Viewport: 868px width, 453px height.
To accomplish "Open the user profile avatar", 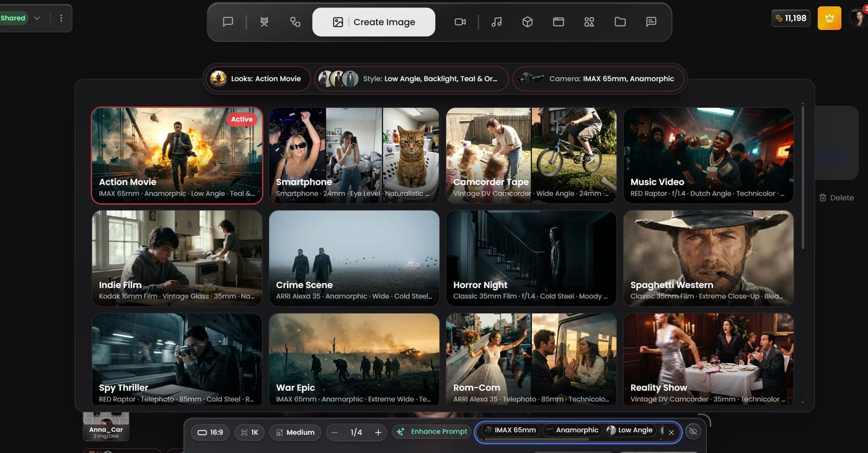I will tap(859, 18).
